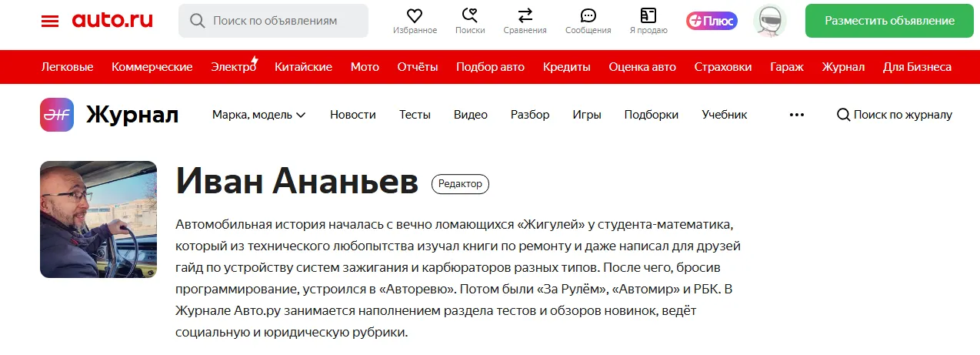980x355 pixels.
Task: Open Страховки in red bar
Action: point(723,67)
